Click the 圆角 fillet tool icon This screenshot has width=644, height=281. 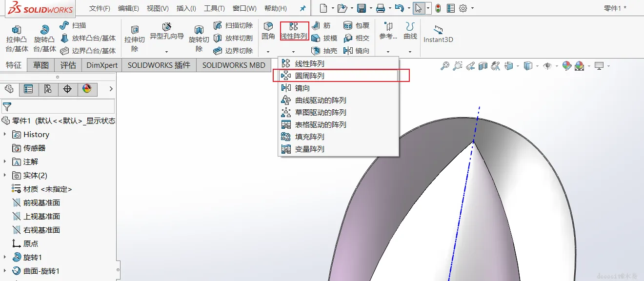pyautogui.click(x=268, y=26)
